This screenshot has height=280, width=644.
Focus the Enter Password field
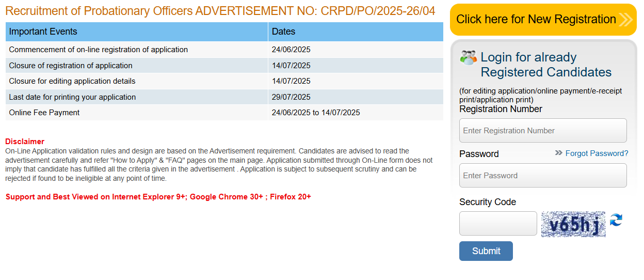(543, 176)
